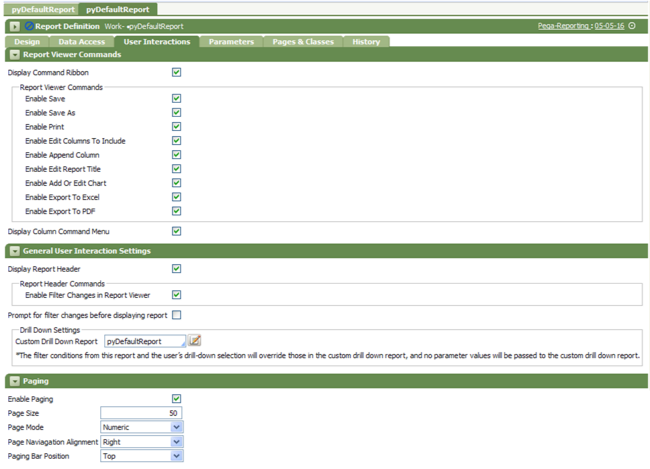The height and width of the screenshot is (469, 650).
Task: Open the Page Mode dropdown
Action: tap(177, 427)
